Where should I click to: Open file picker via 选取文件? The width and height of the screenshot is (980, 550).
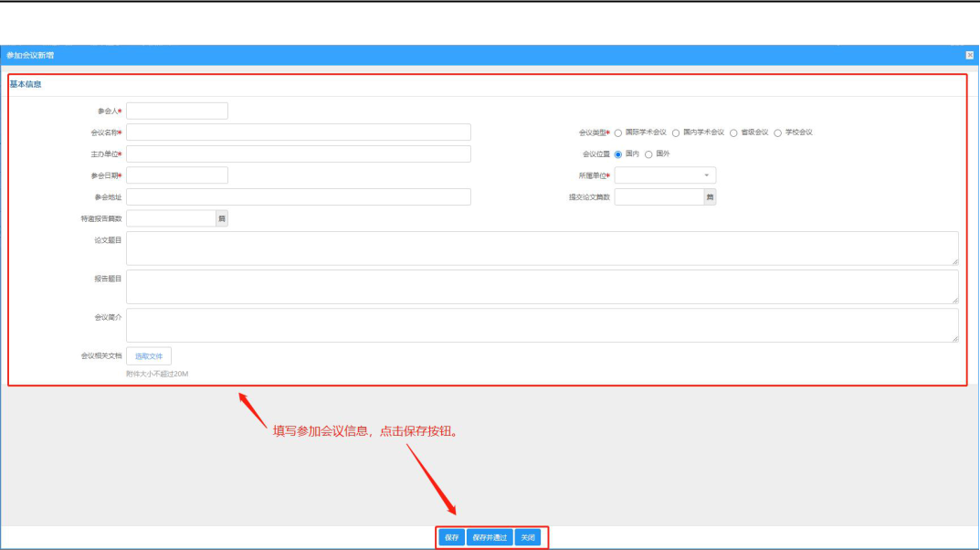point(149,356)
